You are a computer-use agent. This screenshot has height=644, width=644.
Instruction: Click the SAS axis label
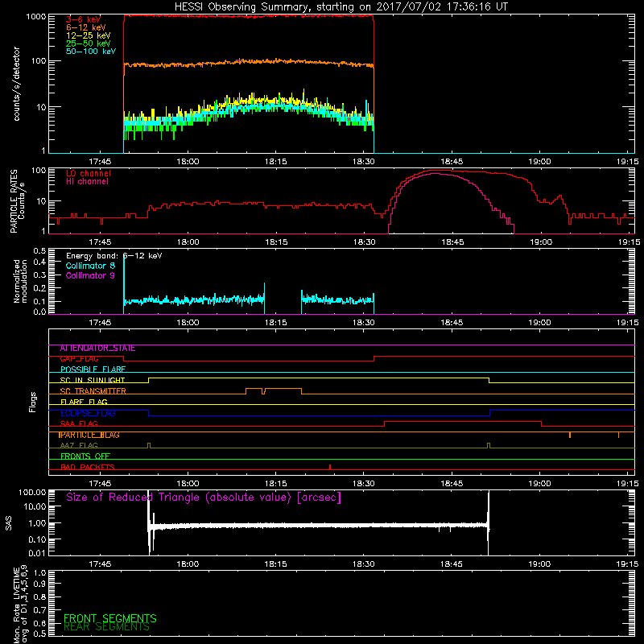9,523
